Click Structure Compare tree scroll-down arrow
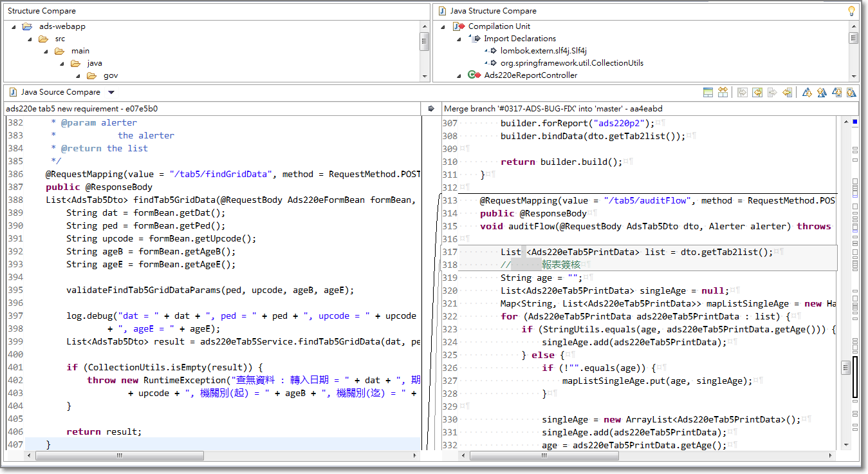The width and height of the screenshot is (868, 474). click(x=425, y=76)
